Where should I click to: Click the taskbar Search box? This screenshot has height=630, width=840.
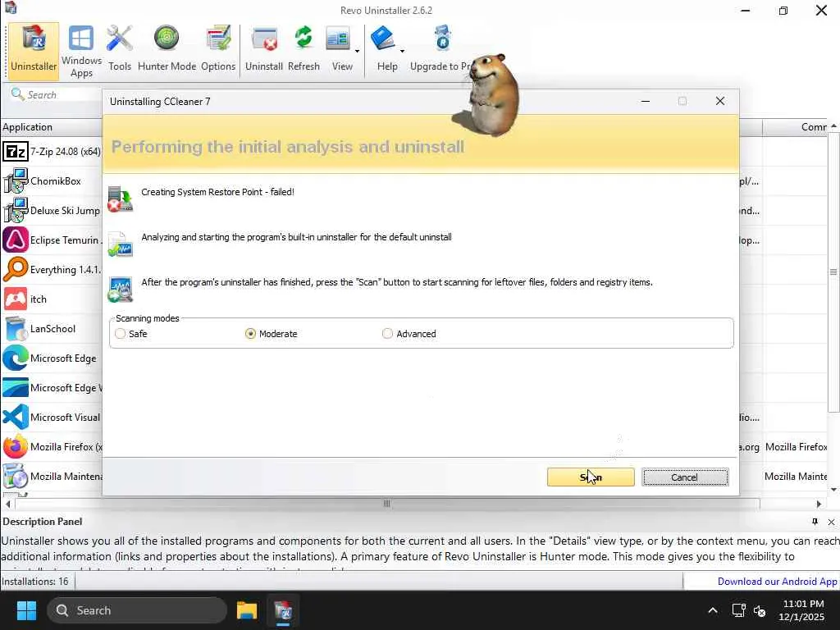137,610
